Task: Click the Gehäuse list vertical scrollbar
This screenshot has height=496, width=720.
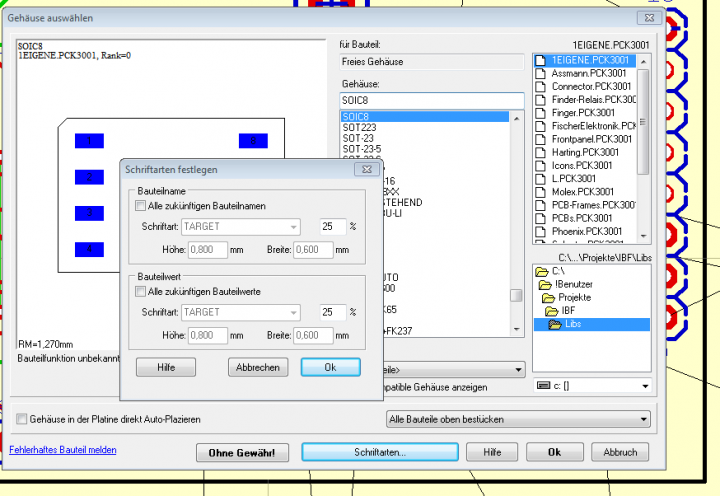Action: click(x=516, y=200)
